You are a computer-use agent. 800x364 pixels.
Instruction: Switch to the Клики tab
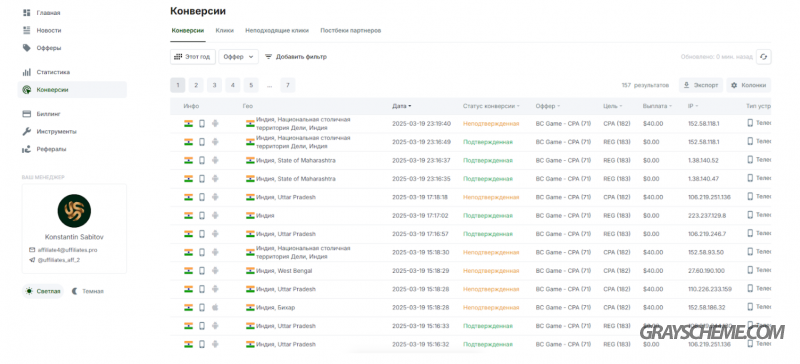(x=224, y=31)
